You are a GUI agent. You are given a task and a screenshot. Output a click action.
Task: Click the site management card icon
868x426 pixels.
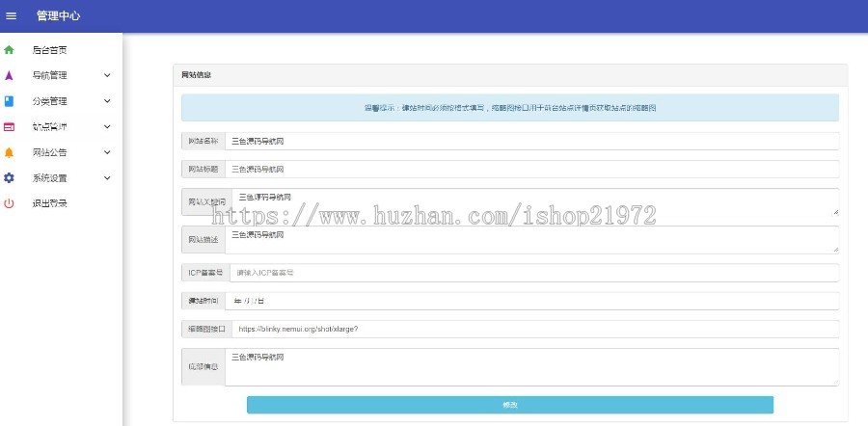pyautogui.click(x=9, y=127)
